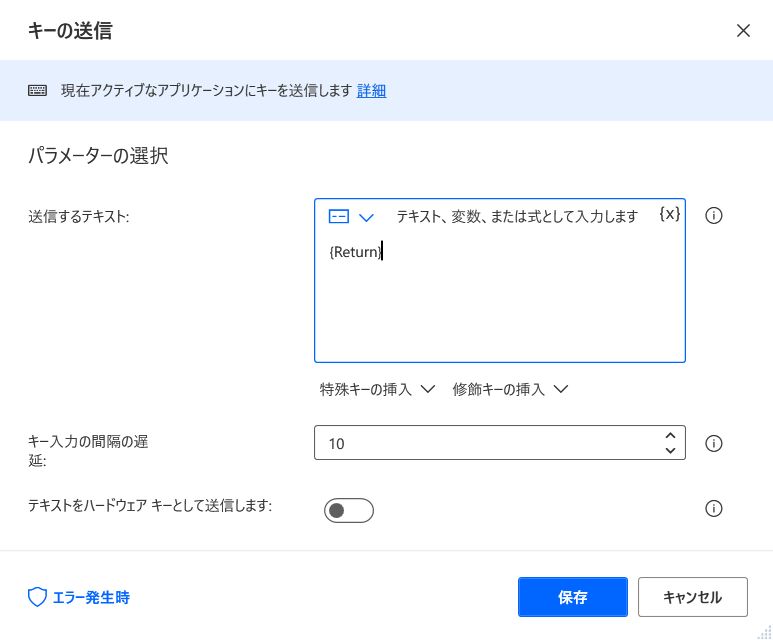Click the text input mode icon

(x=339, y=216)
